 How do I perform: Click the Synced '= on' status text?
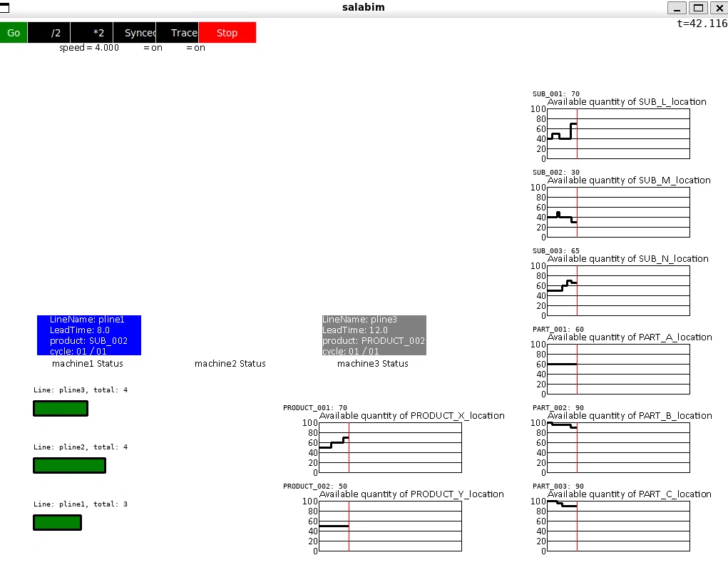pos(153,47)
